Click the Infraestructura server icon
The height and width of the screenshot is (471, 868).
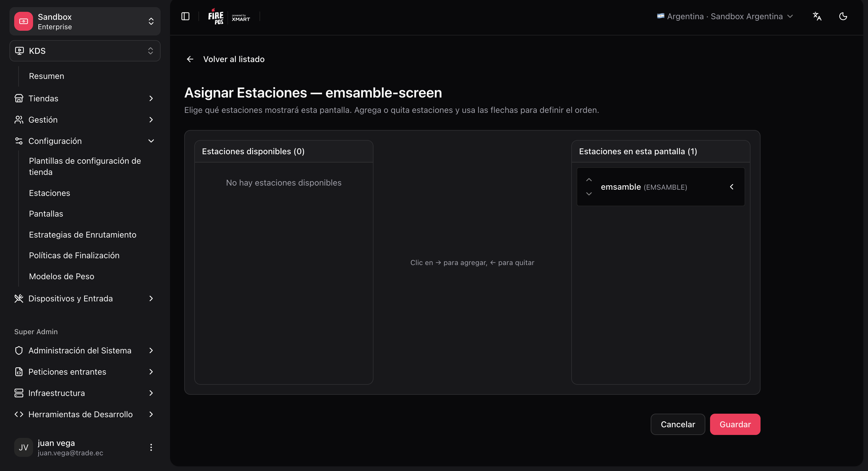19,393
